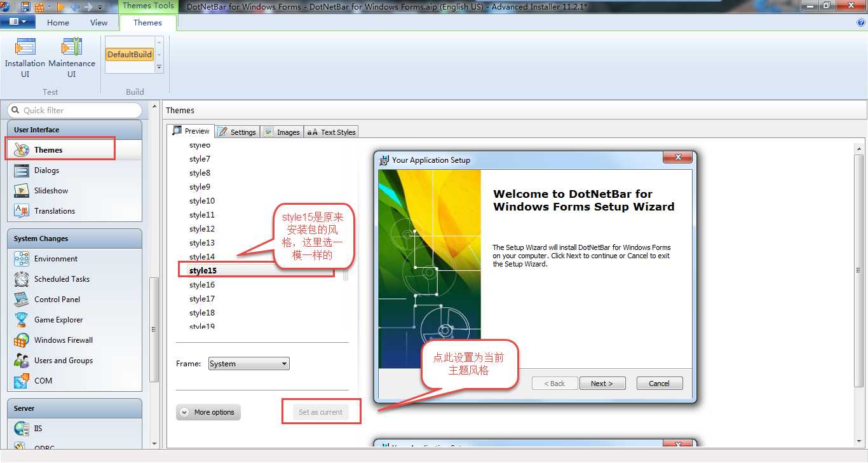This screenshot has height=463, width=868.
Task: Open the Help icon at ribbon right
Action: pyautogui.click(x=861, y=22)
